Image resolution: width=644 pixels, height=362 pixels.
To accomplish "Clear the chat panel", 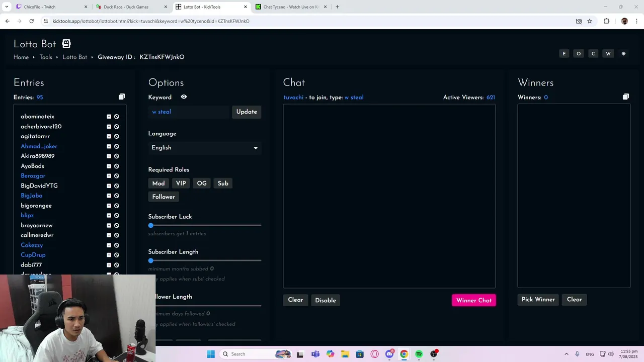I will [x=295, y=300].
